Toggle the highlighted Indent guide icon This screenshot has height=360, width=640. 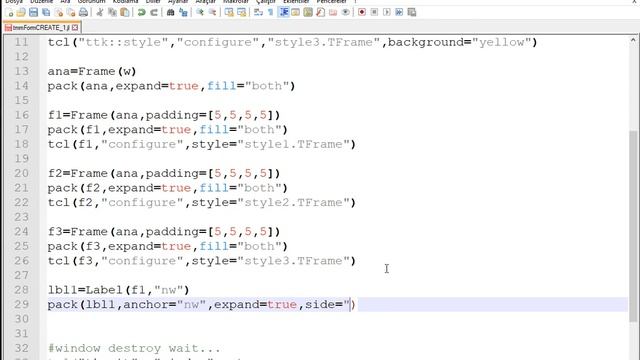284,12
